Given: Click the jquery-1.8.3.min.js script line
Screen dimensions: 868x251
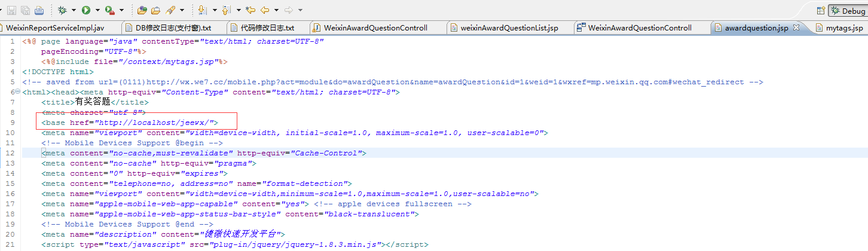Looking at the screenshot, I should [235, 244].
